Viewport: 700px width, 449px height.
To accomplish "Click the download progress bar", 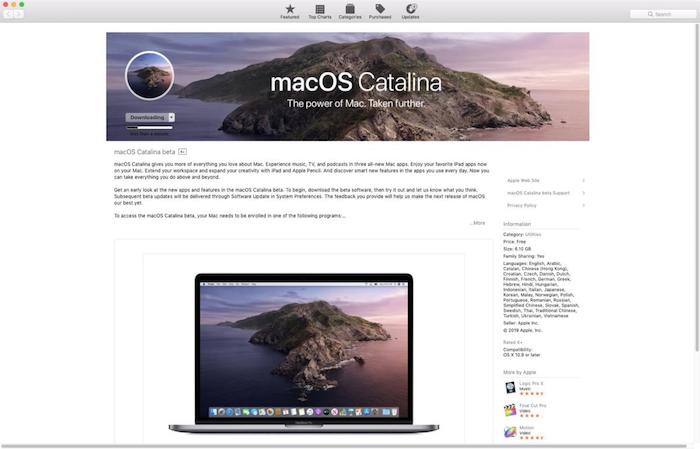I will coord(150,127).
